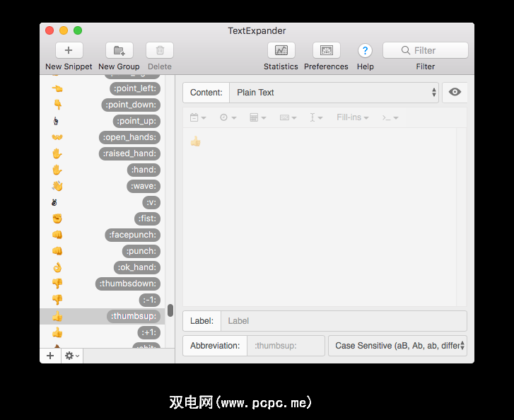Toggle the snippet preview eye icon
Screen dimensions: 514x420
click(455, 92)
